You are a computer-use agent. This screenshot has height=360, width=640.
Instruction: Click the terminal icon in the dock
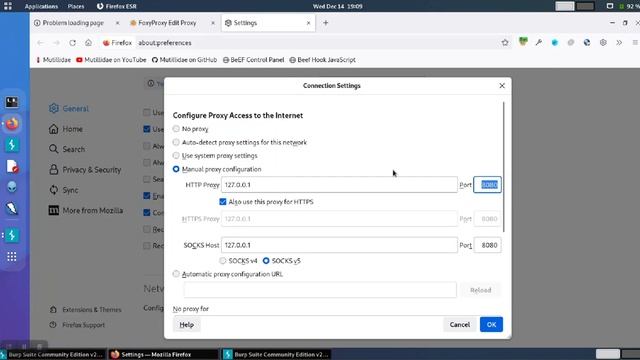(12, 102)
